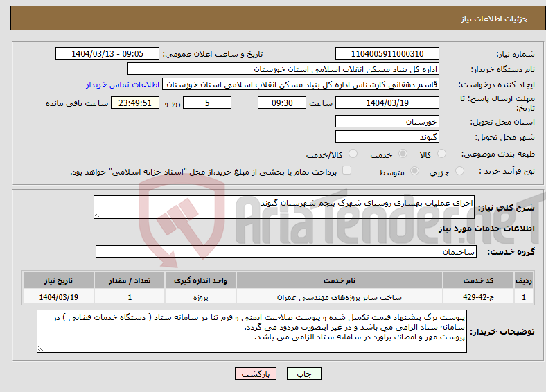546x392 pixels.
Task: Click the response deadline date 1404/03/19 field
Action: coord(387,103)
